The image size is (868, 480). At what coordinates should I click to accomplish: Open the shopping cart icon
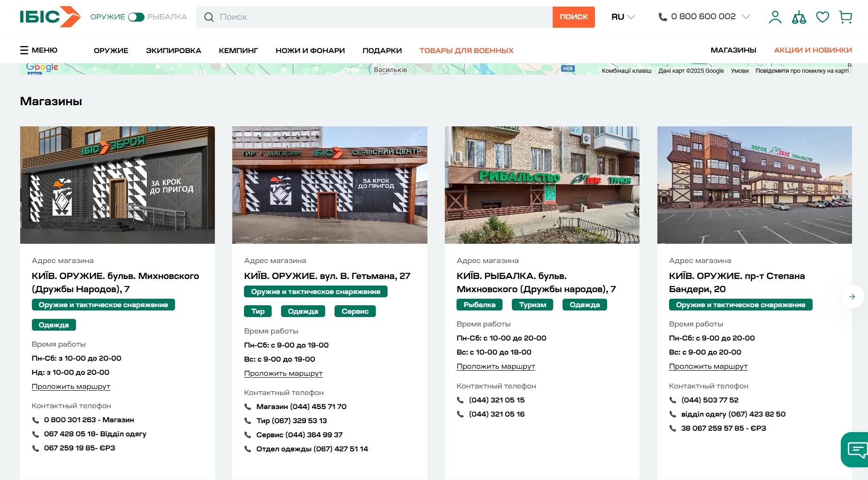[845, 17]
